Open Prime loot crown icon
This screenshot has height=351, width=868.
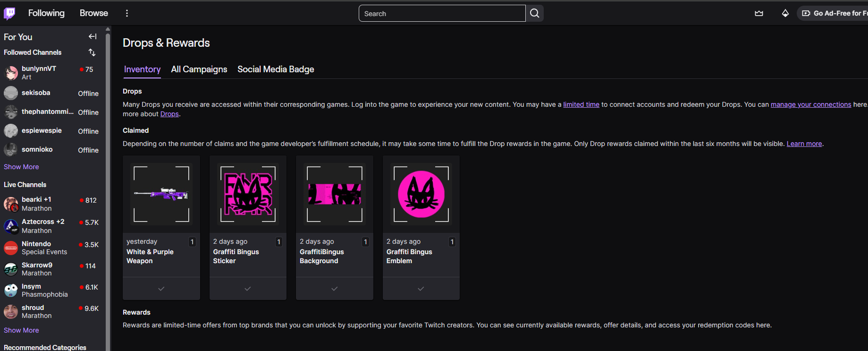coord(759,13)
